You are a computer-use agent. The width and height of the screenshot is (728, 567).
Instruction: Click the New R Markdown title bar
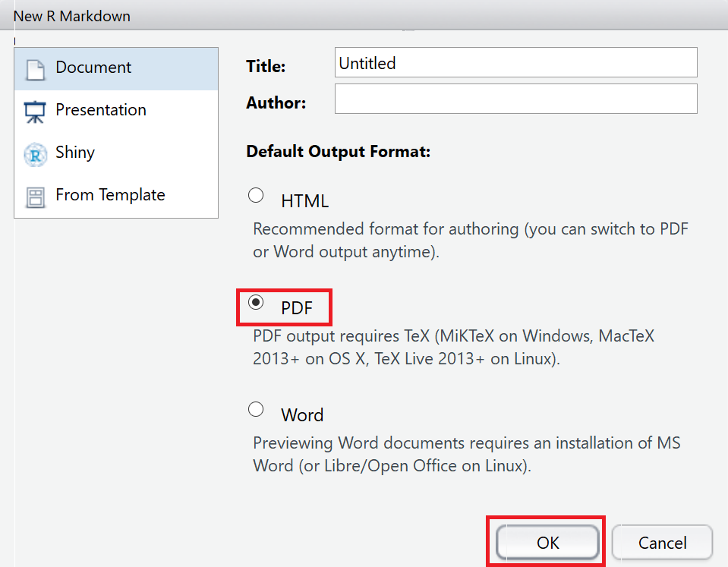[x=364, y=15]
